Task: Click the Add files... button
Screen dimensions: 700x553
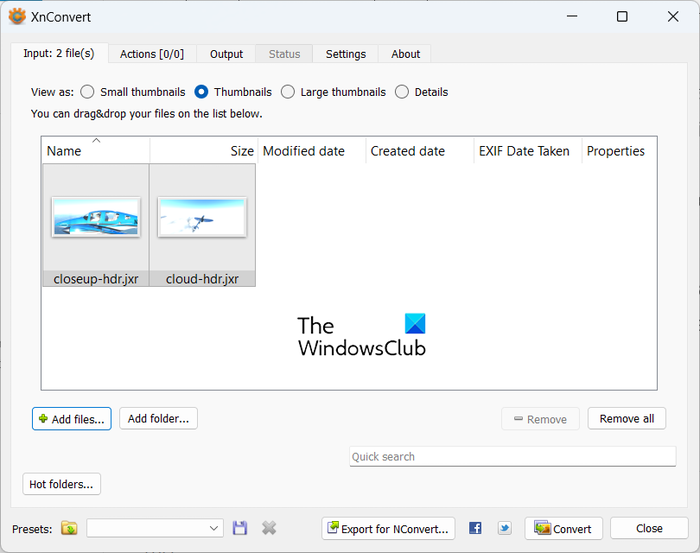Action: pyautogui.click(x=71, y=419)
